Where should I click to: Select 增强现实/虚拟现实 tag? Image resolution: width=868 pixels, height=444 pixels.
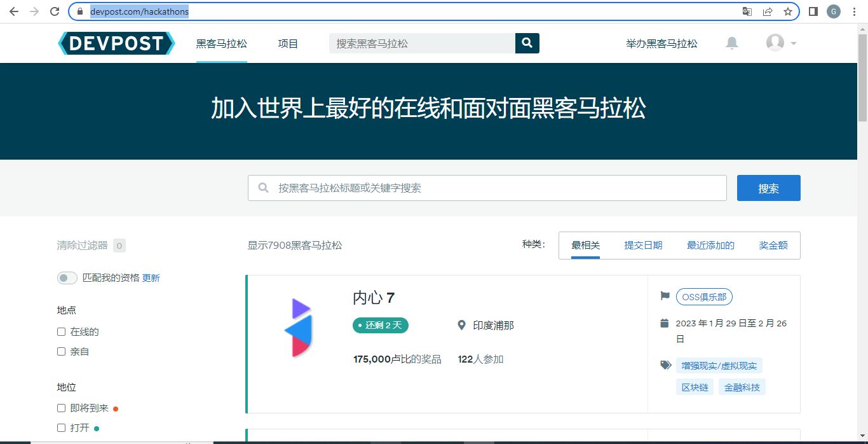point(719,366)
